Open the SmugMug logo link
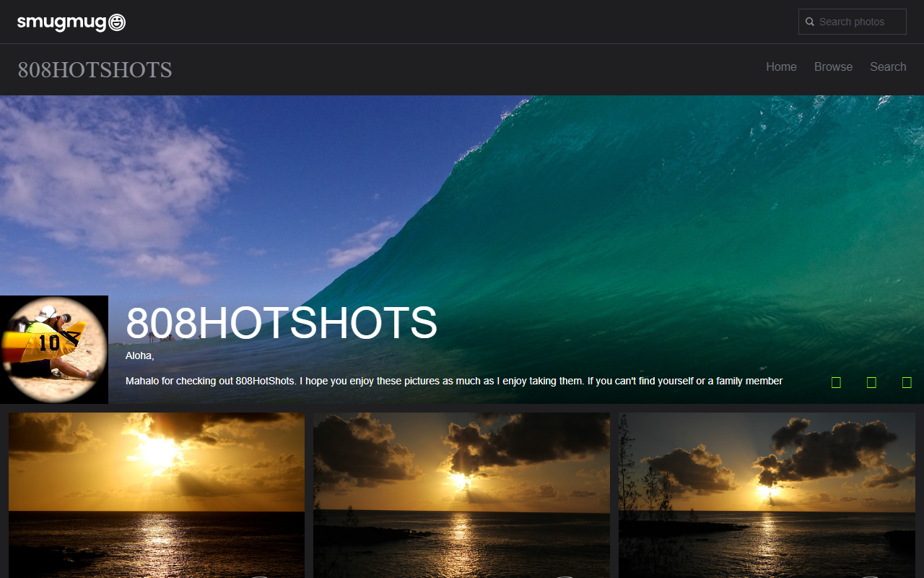Image resolution: width=924 pixels, height=578 pixels. pyautogui.click(x=71, y=22)
